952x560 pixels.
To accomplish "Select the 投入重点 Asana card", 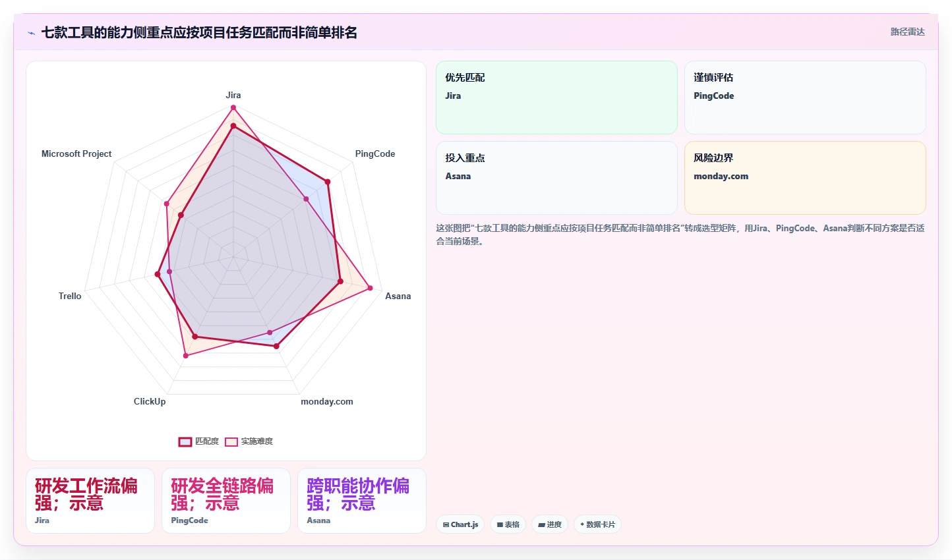I will click(x=556, y=178).
